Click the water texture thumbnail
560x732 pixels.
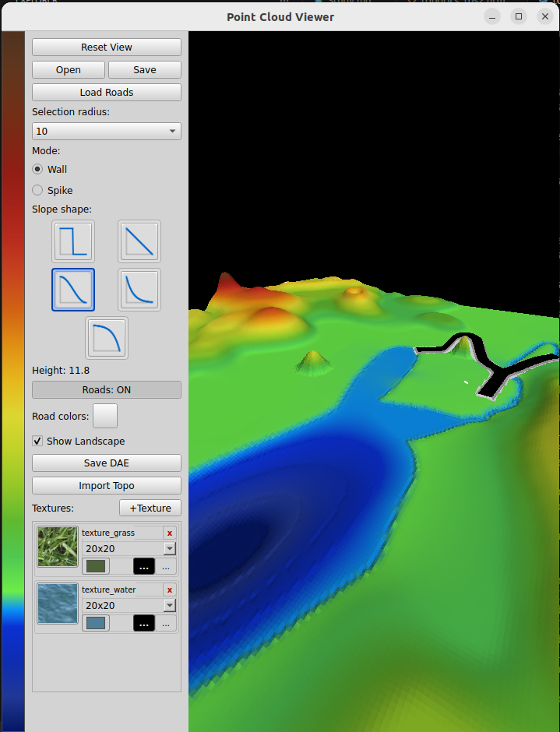(x=58, y=604)
